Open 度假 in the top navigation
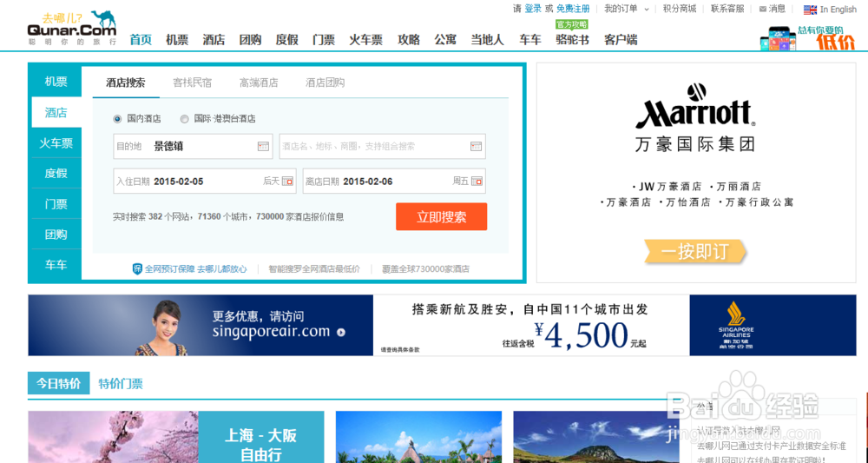 pyautogui.click(x=286, y=40)
